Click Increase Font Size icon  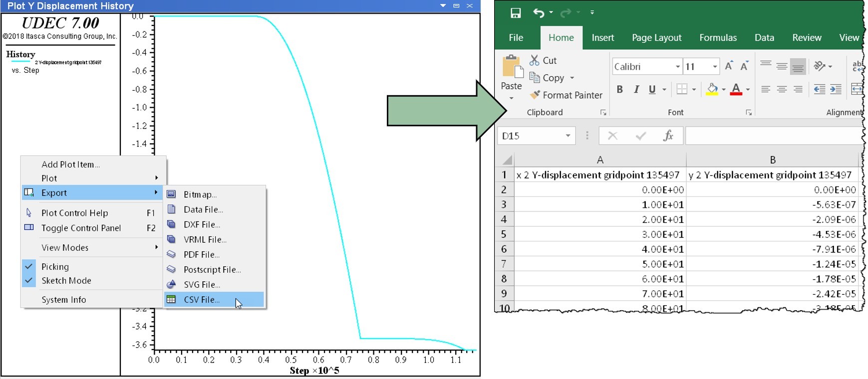point(729,66)
